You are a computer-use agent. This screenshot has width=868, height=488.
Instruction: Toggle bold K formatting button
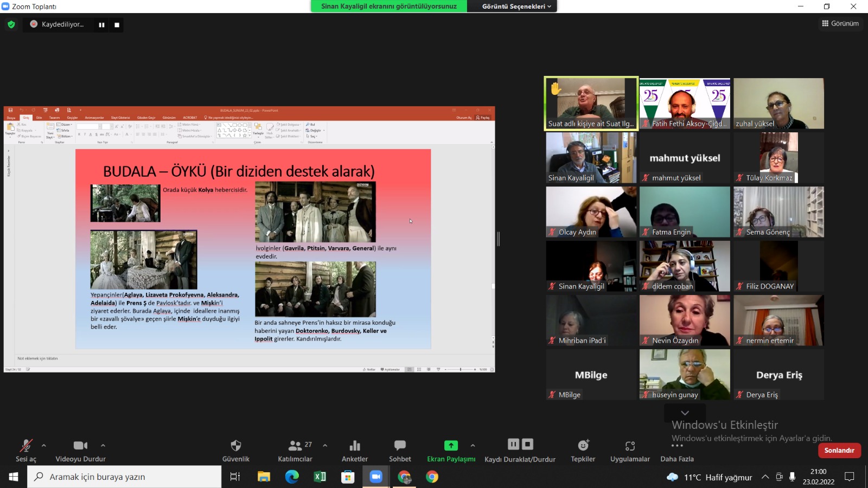(x=79, y=134)
